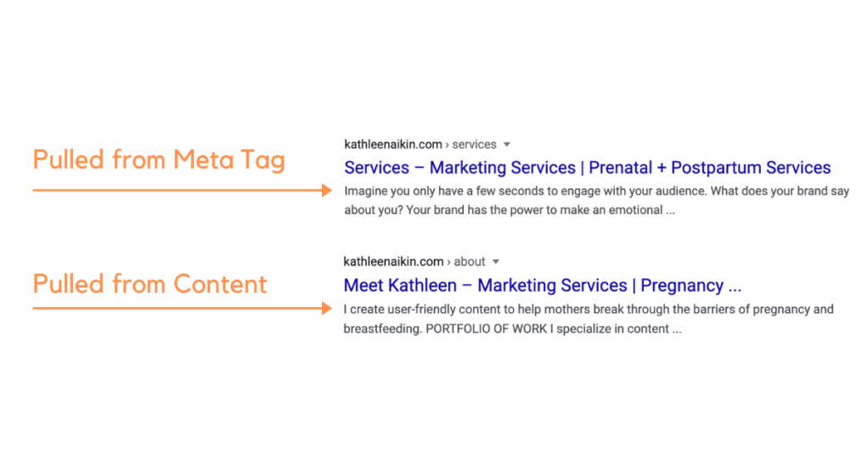Expand the dropdown arrow beside about breadcrumb

(496, 262)
